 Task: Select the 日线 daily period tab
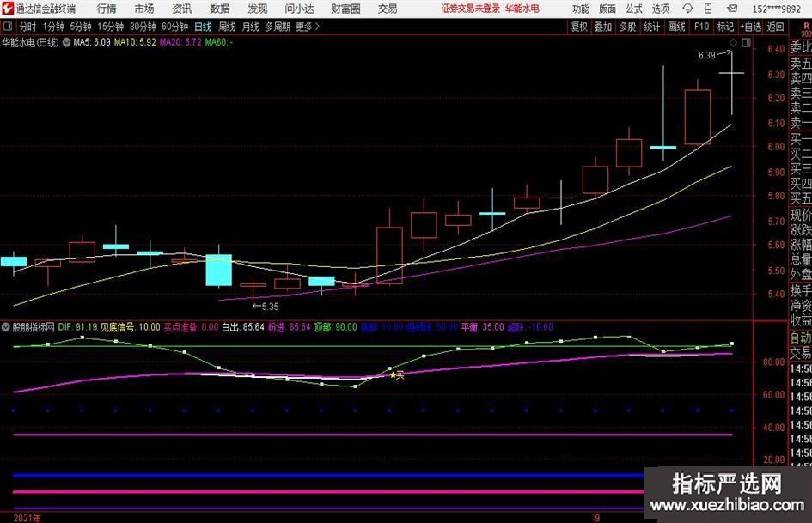point(203,27)
